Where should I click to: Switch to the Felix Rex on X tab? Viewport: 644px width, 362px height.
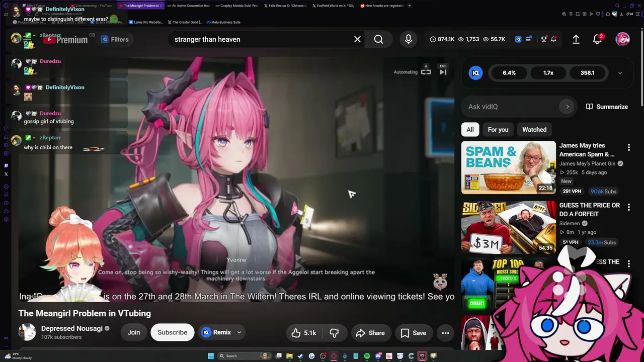[x=284, y=6]
